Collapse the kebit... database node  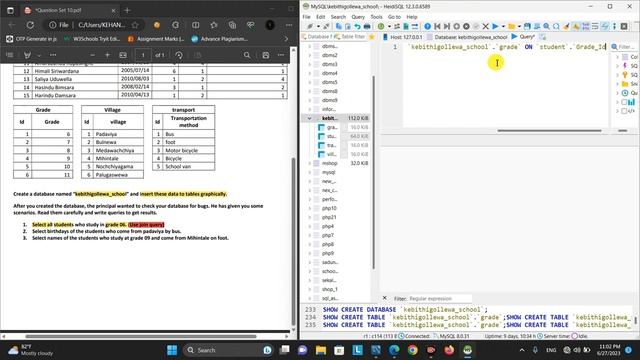tap(309, 118)
